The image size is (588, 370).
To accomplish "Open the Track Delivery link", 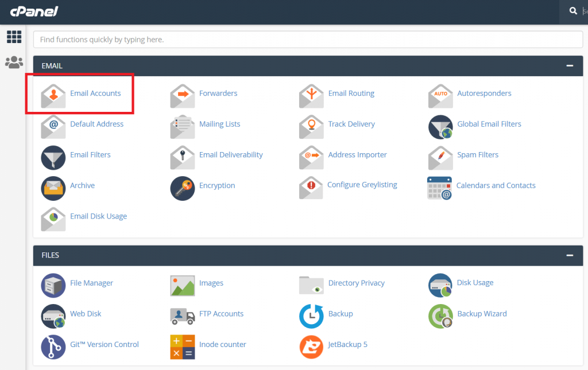I will (351, 124).
